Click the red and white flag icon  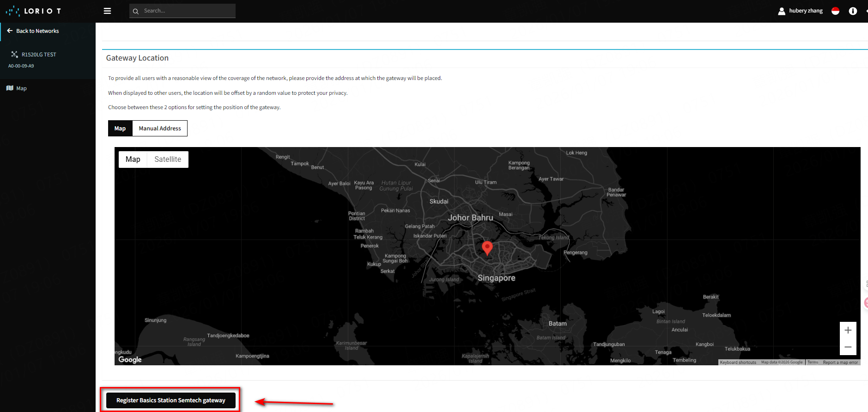(835, 11)
